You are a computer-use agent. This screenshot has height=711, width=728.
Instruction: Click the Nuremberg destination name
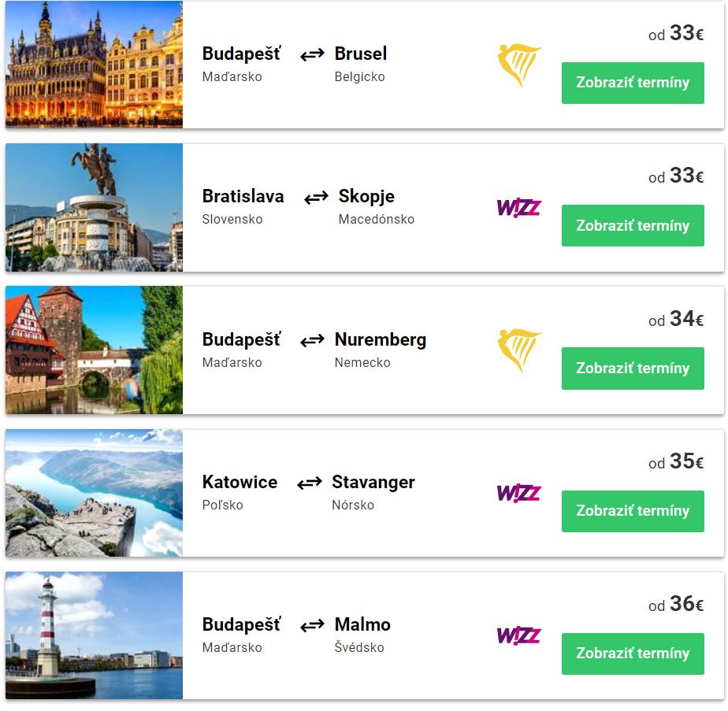tap(380, 340)
